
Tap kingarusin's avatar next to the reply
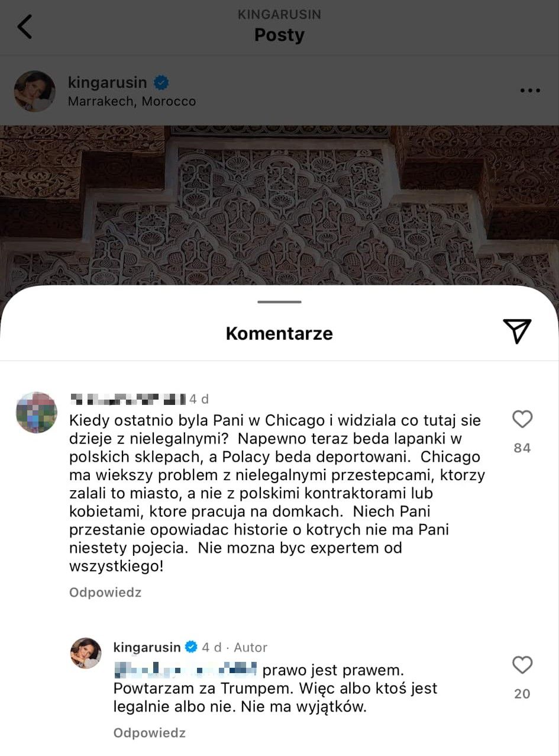[86, 654]
